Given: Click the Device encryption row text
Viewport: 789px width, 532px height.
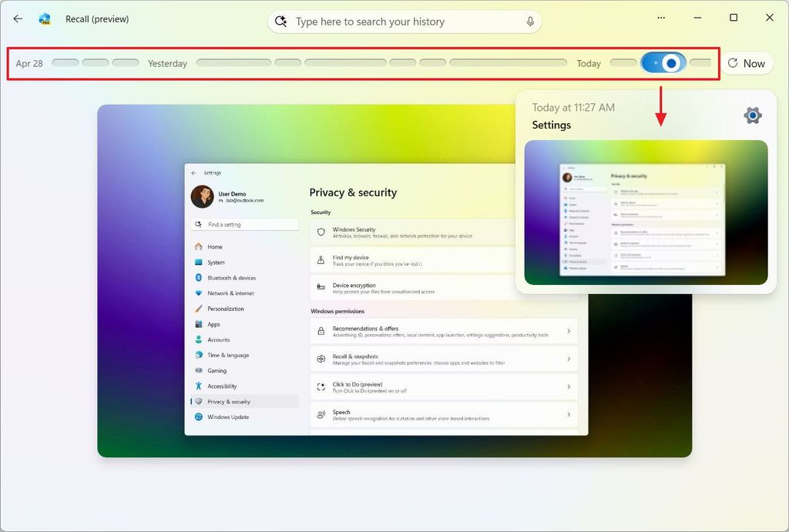Looking at the screenshot, I should [354, 285].
